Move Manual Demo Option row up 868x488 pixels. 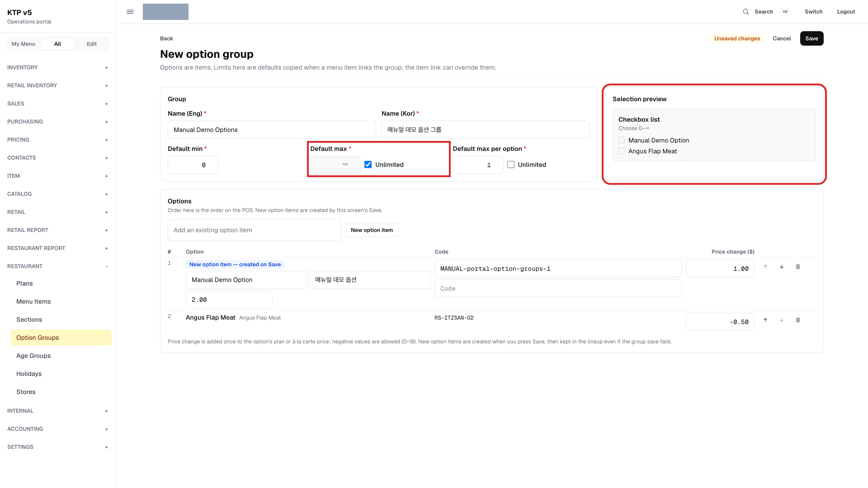coord(765,267)
